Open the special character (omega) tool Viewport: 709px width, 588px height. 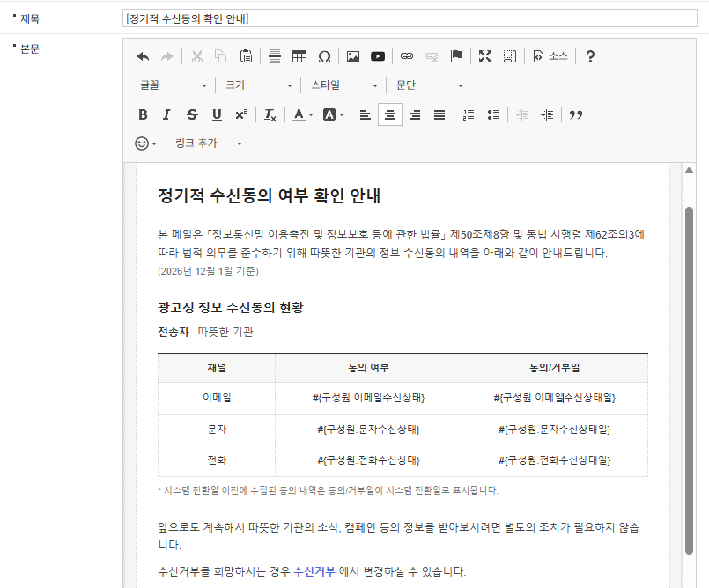click(x=324, y=56)
